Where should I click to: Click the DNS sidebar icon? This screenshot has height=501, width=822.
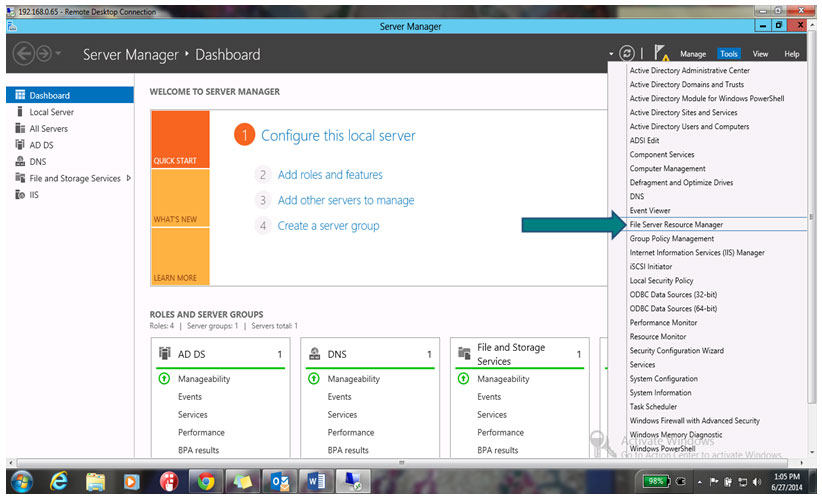20,161
